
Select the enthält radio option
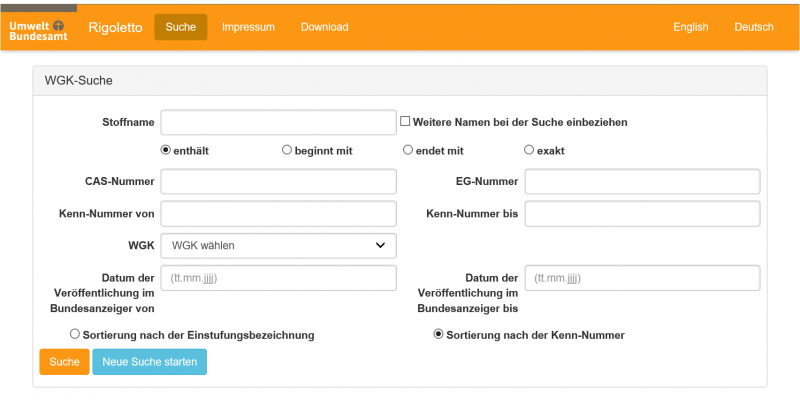[x=165, y=150]
